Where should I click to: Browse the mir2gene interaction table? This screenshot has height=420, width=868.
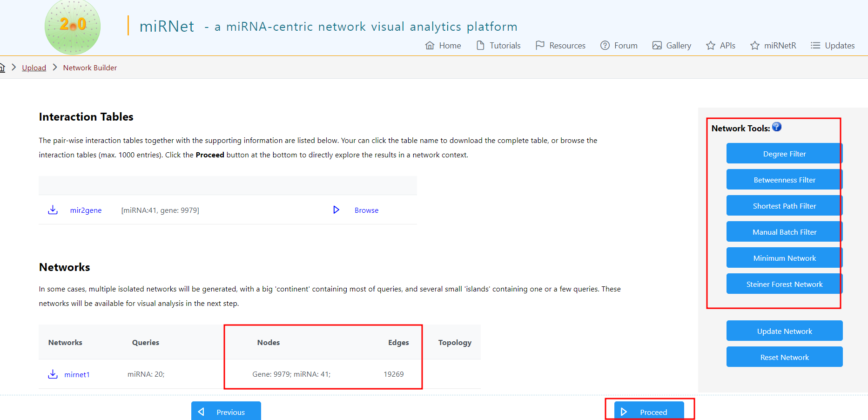point(366,210)
